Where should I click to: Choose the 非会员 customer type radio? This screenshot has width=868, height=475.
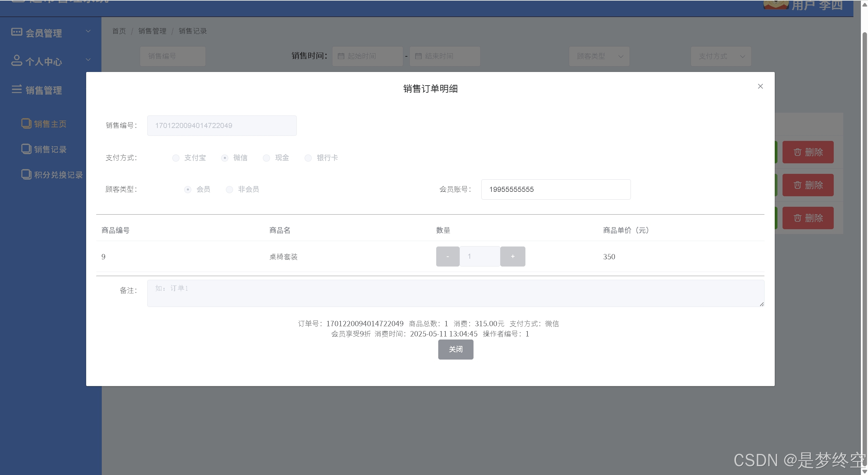pyautogui.click(x=230, y=189)
